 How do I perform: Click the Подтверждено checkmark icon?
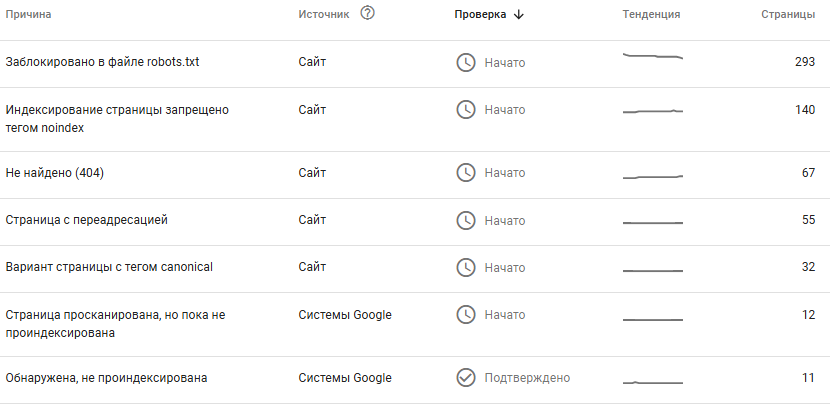(466, 378)
